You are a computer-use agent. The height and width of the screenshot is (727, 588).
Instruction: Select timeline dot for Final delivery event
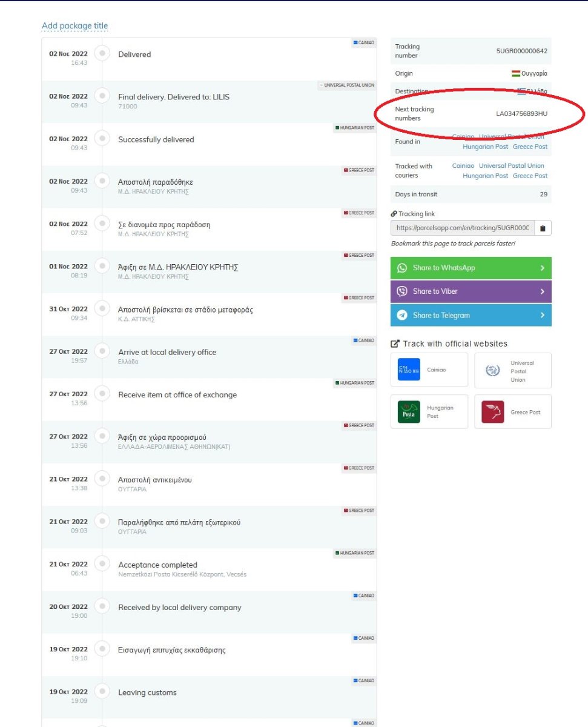coord(103,96)
